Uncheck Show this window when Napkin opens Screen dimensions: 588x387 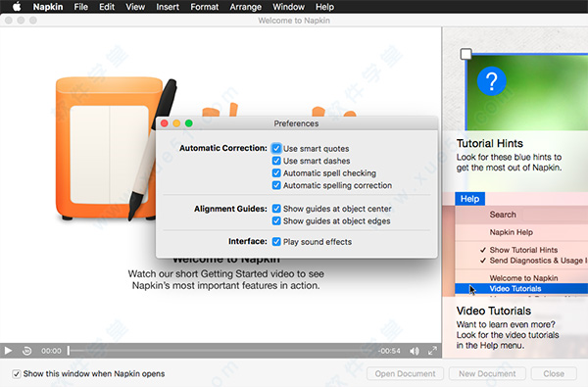coord(16,374)
